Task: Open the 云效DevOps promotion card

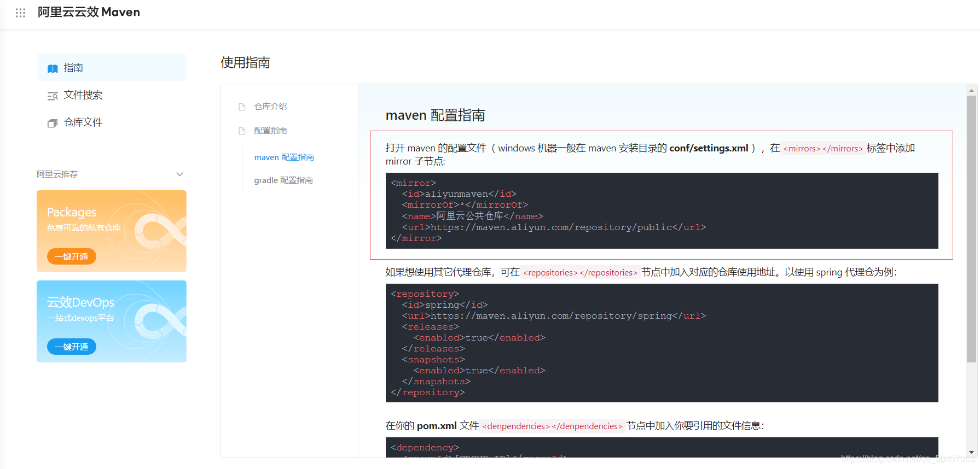Action: click(112, 321)
